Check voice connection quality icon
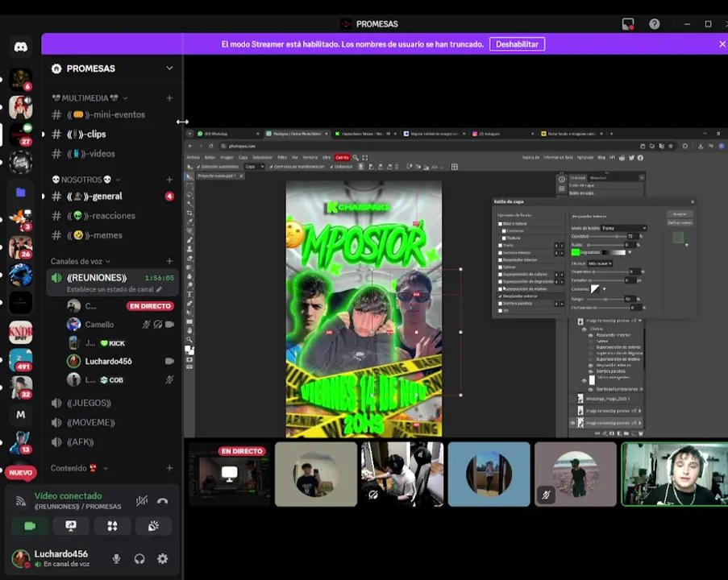The image size is (728, 580). click(20, 501)
